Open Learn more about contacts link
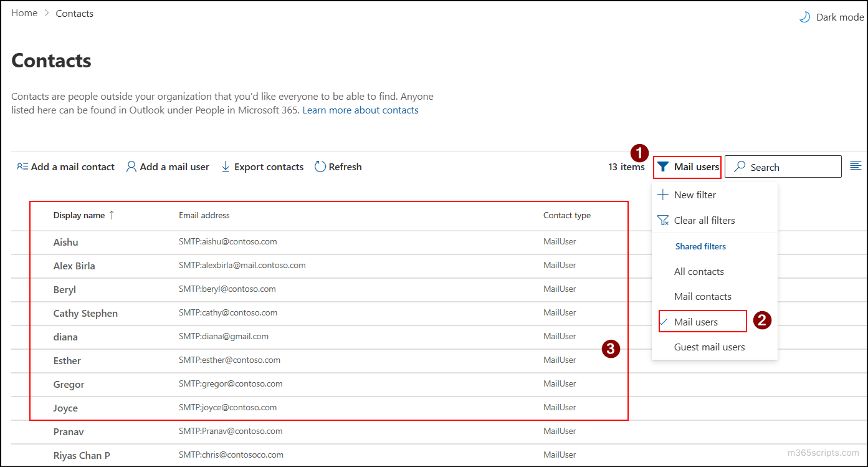 (360, 110)
